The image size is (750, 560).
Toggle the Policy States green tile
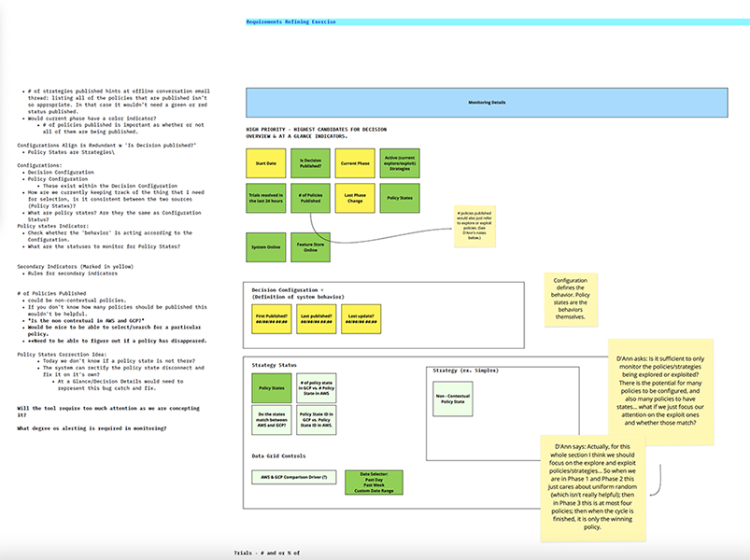tap(399, 198)
